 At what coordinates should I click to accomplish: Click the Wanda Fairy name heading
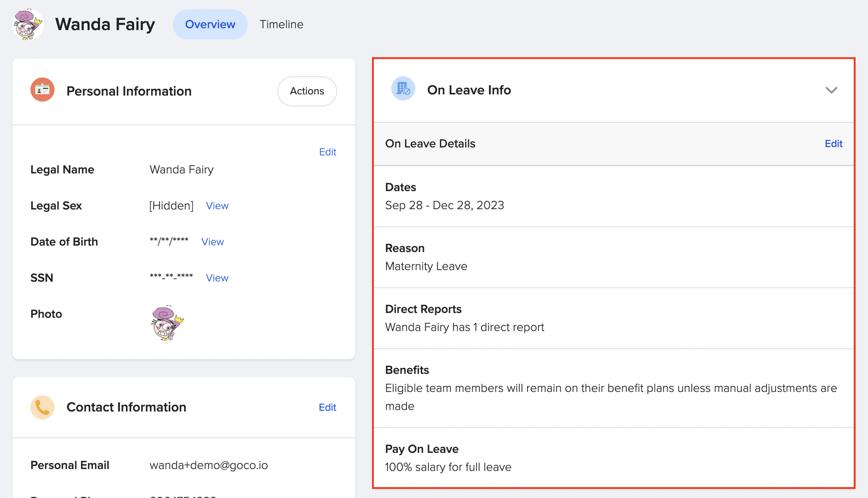[x=105, y=24]
